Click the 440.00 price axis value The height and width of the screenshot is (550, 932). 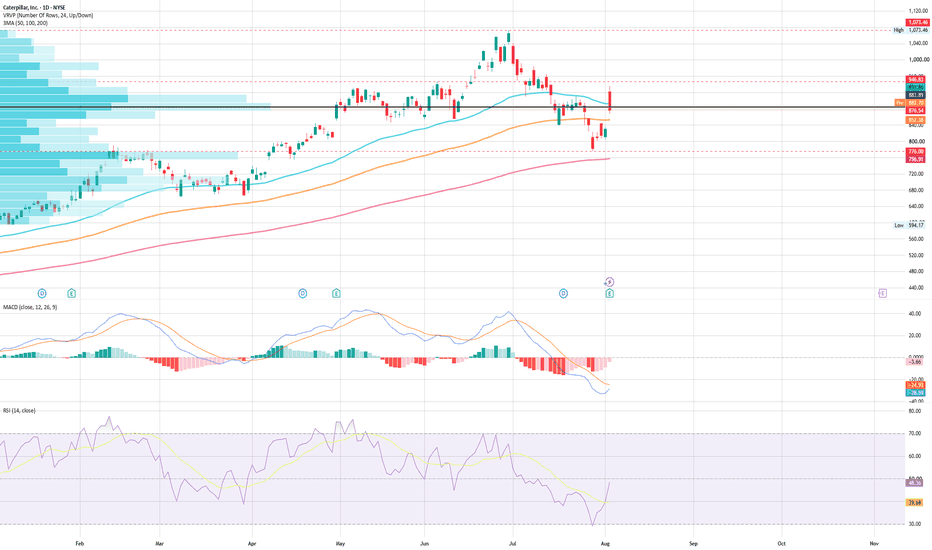pos(916,288)
